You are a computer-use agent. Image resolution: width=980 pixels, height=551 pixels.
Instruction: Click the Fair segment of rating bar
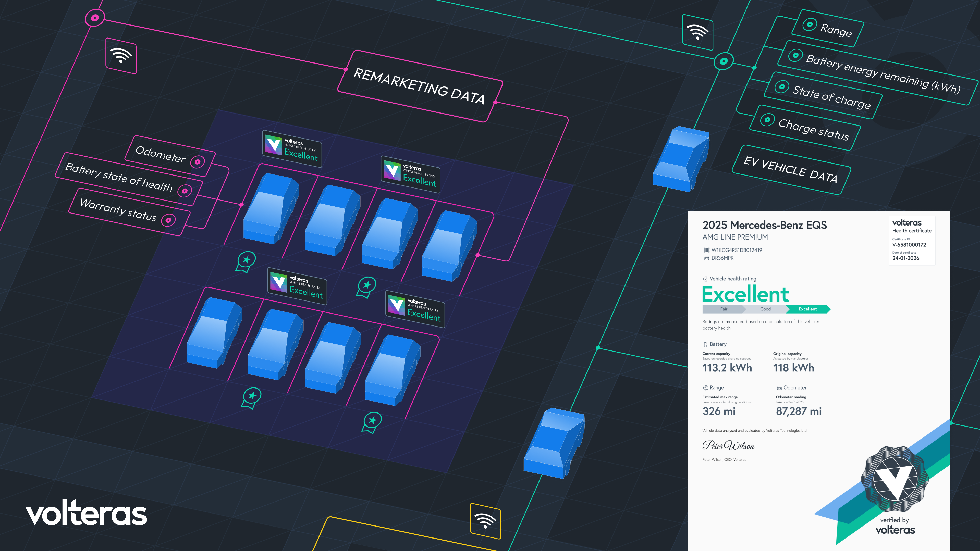coord(724,309)
